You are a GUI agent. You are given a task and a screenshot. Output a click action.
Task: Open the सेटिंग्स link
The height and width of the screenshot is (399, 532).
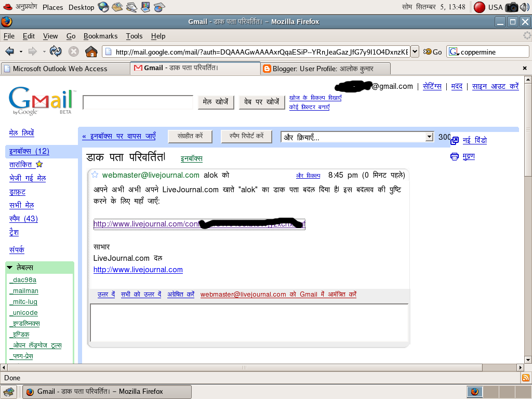[x=432, y=87]
